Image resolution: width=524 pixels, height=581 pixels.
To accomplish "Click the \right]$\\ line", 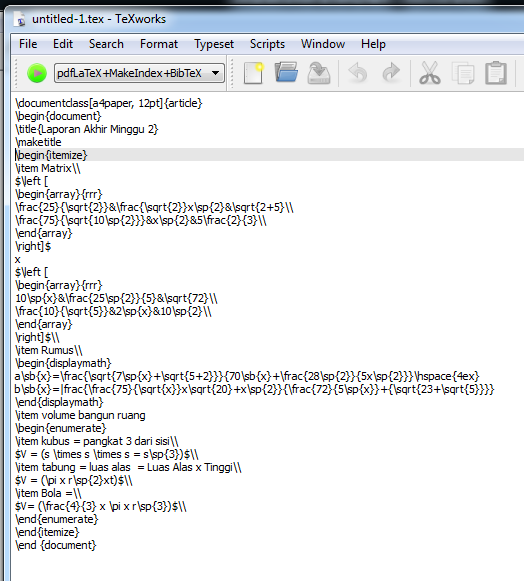I will 37,337.
